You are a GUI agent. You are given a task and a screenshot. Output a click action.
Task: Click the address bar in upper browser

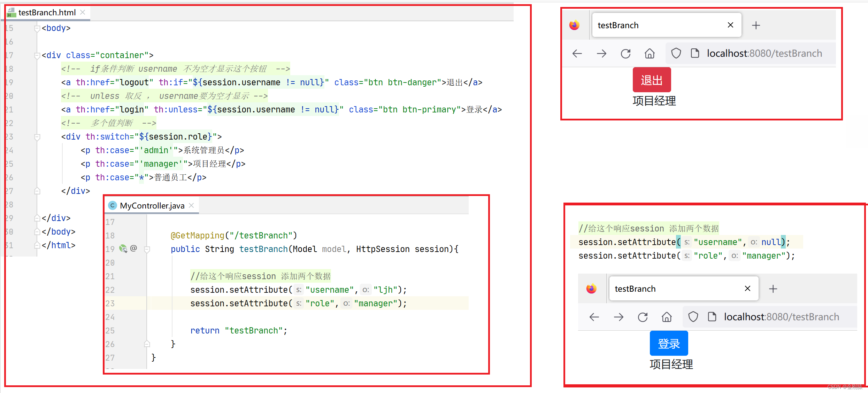(751, 53)
